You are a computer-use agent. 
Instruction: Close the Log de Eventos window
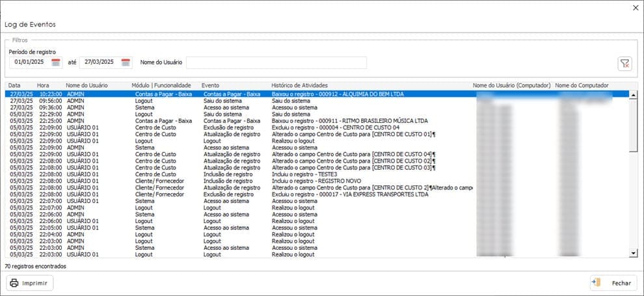pos(636,8)
